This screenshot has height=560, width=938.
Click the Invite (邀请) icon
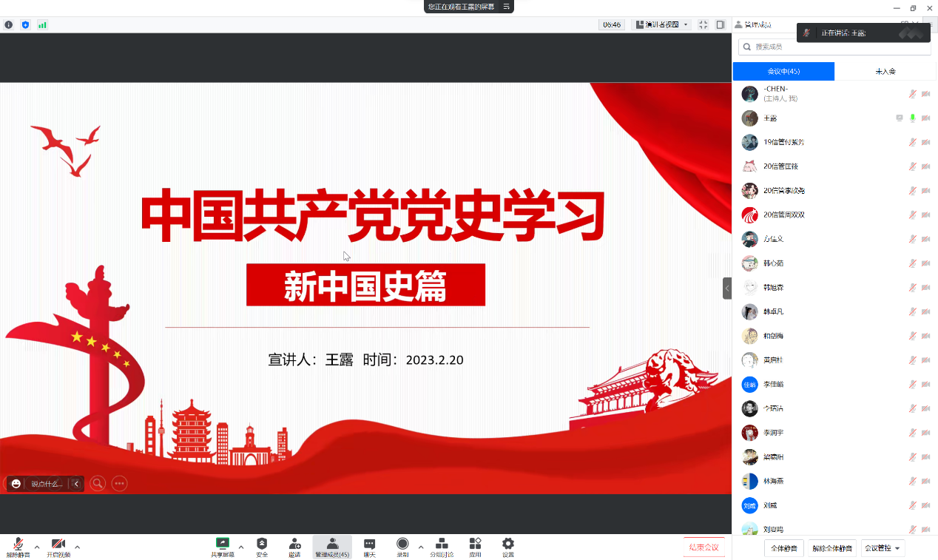[x=294, y=546]
